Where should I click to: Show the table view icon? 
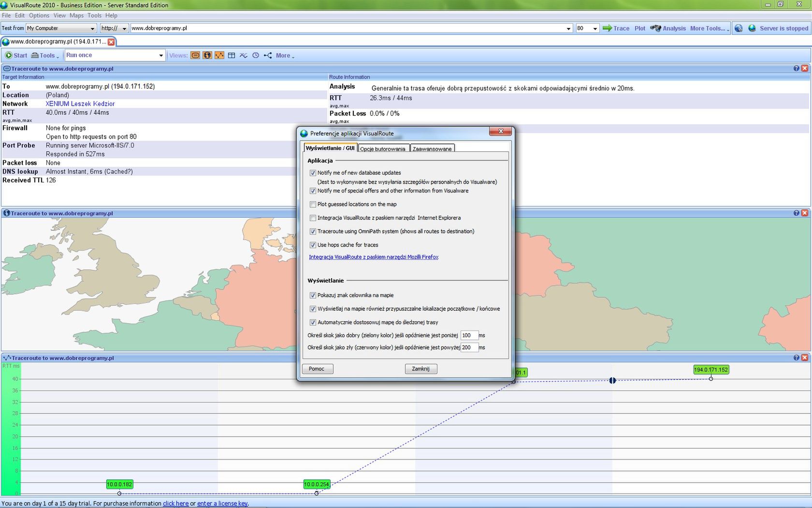[232, 55]
